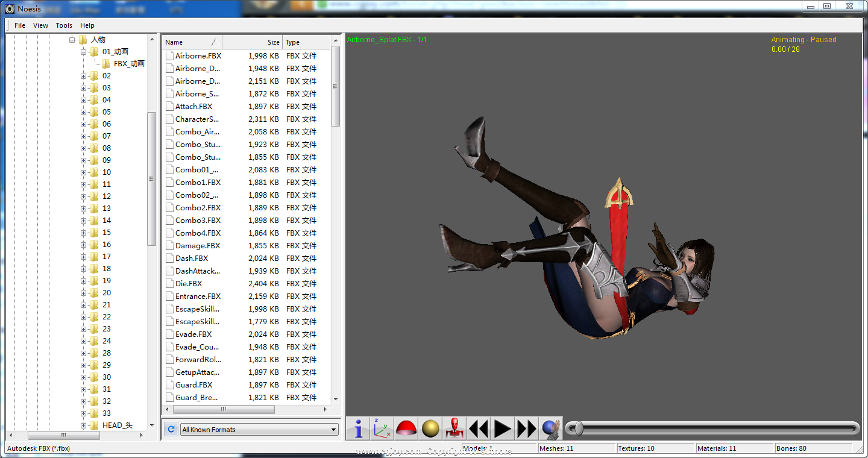This screenshot has width=868, height=458.
Task: Click the red joystick skeleton icon
Action: [x=454, y=429]
